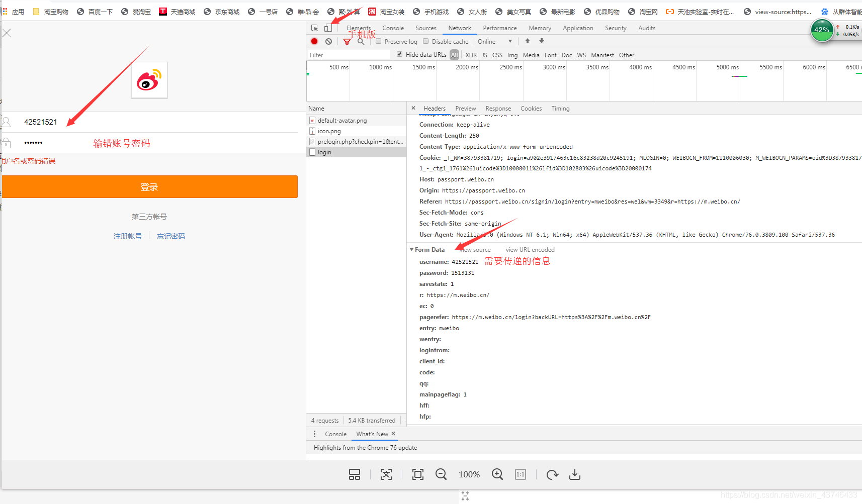Zoom out with the minus magnifier
862x504 pixels.
441,474
